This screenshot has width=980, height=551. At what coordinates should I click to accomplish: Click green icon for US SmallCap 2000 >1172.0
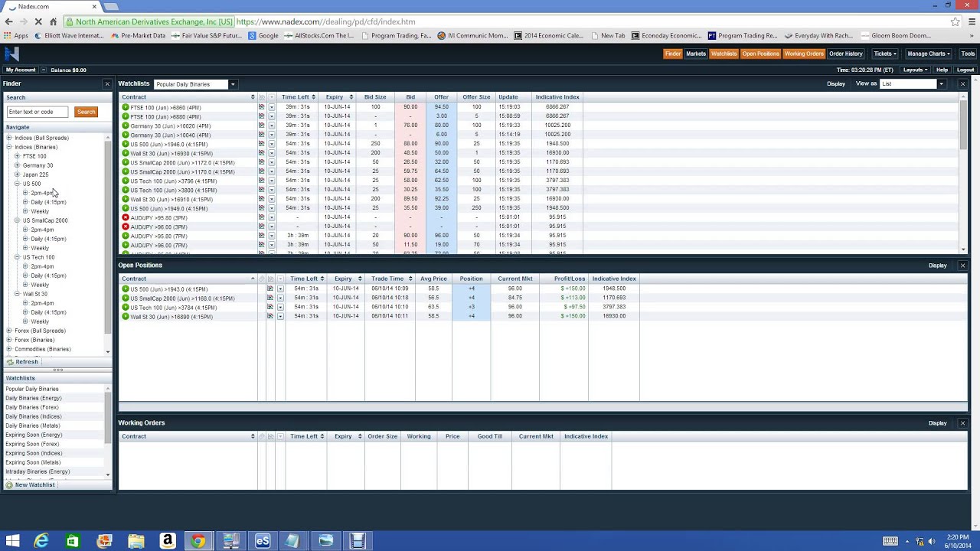pos(126,162)
